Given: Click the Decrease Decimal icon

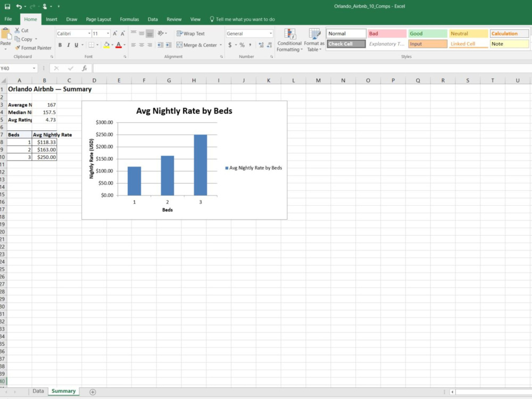Looking at the screenshot, I should (x=269, y=45).
